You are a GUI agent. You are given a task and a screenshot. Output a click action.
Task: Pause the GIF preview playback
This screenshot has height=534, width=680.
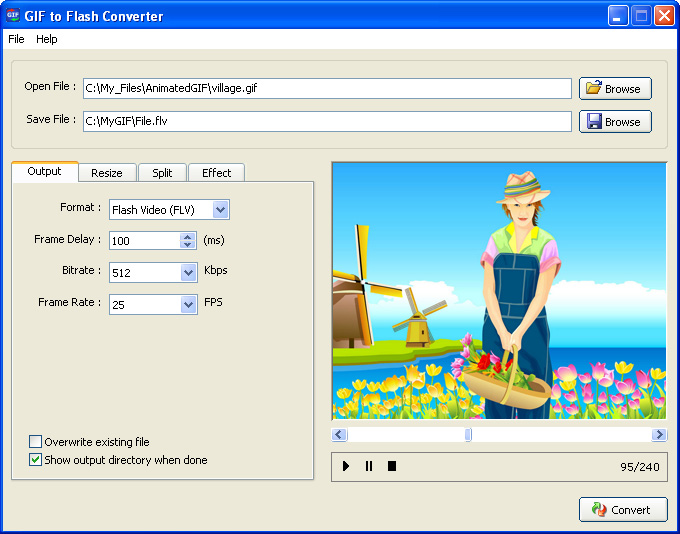369,466
